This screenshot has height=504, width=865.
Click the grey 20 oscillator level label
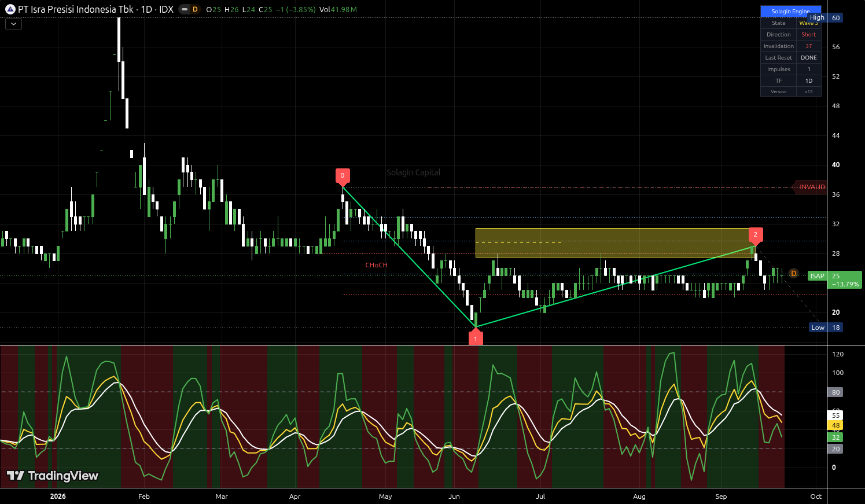tap(836, 449)
